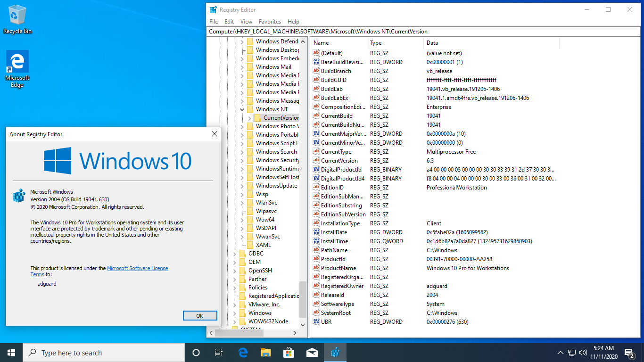This screenshot has height=362, width=644.
Task: Select Registry Editor taskbar icon
Action: click(x=335, y=353)
